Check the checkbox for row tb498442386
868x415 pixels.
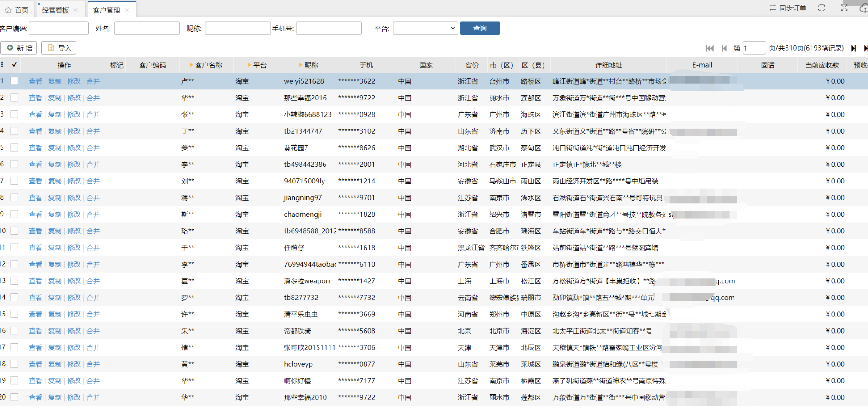click(14, 164)
